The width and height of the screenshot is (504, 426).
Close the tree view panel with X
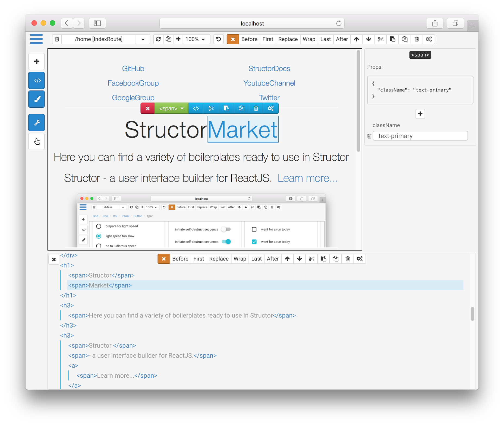pyautogui.click(x=54, y=259)
